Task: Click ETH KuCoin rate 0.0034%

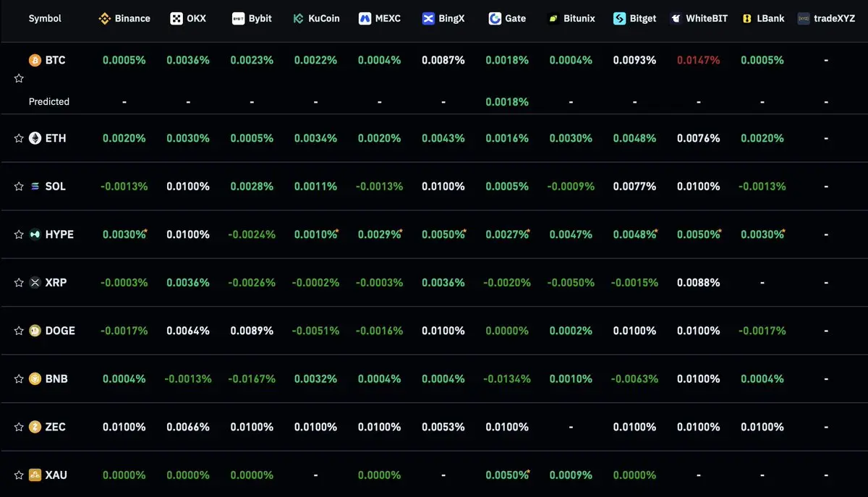Action: tap(315, 137)
